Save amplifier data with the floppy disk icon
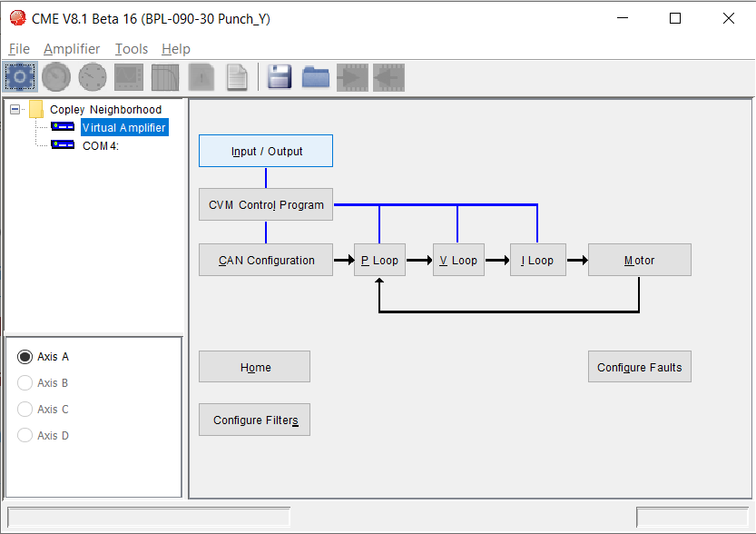This screenshot has width=756, height=534. tap(280, 77)
